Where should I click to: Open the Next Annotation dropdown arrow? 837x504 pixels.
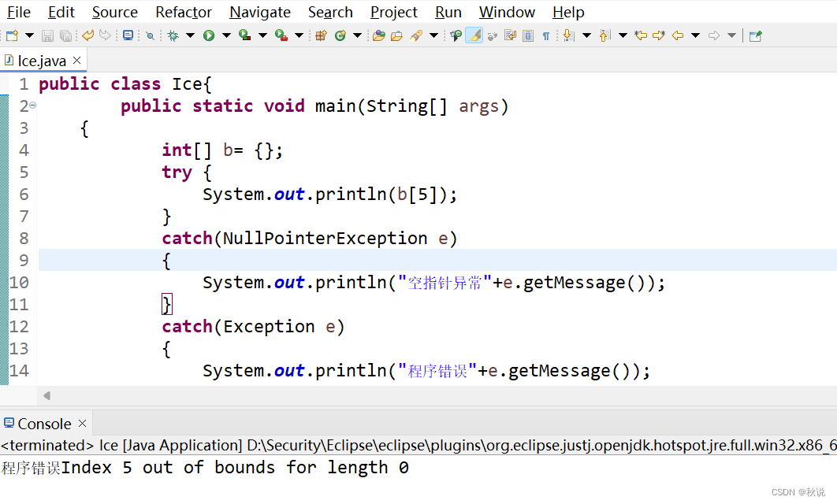[586, 35]
